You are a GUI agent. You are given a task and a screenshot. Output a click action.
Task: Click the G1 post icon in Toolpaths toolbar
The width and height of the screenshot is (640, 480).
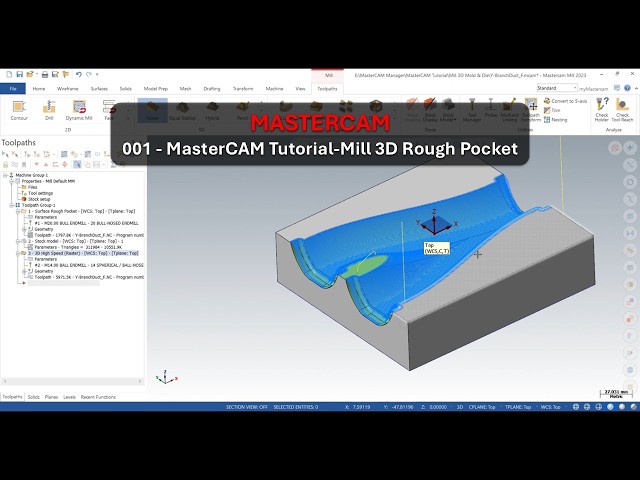(98, 154)
